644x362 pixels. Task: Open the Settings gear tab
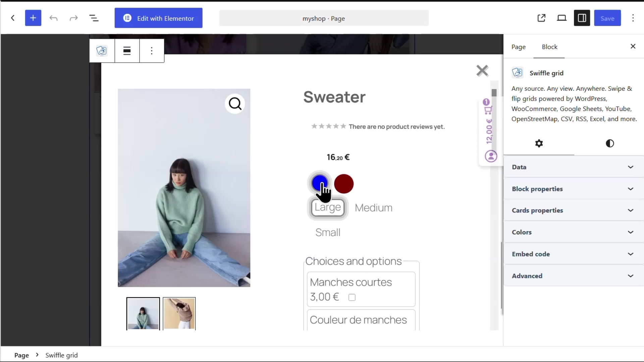coord(539,143)
